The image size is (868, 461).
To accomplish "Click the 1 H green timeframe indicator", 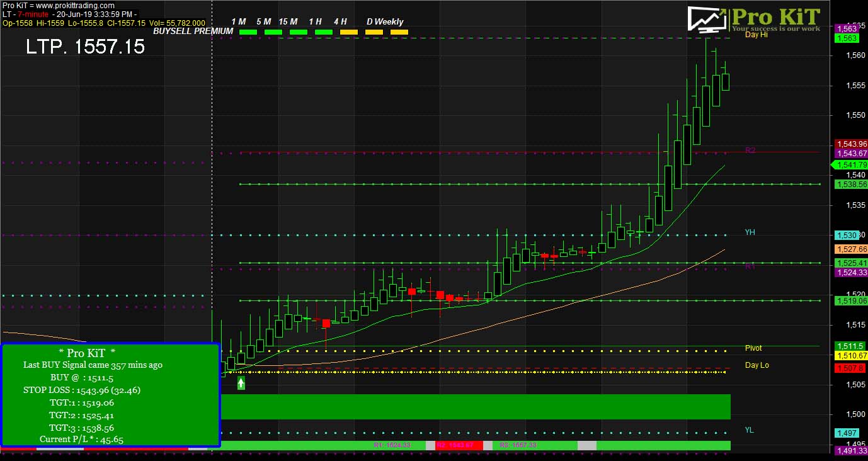I will tap(323, 31).
